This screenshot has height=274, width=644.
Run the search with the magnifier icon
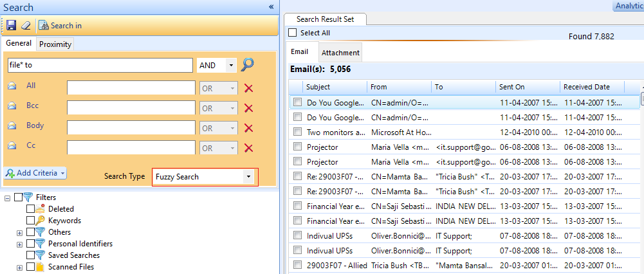click(248, 64)
